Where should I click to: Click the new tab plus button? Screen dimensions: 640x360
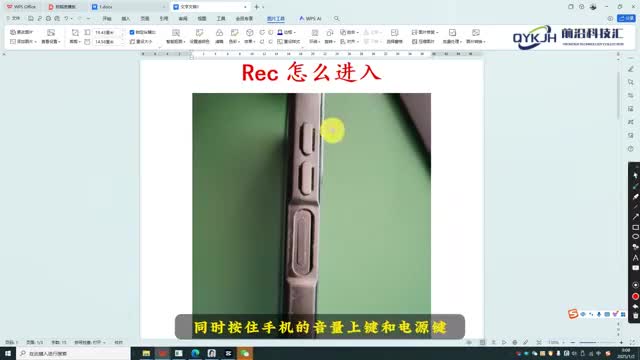[x=256, y=7]
